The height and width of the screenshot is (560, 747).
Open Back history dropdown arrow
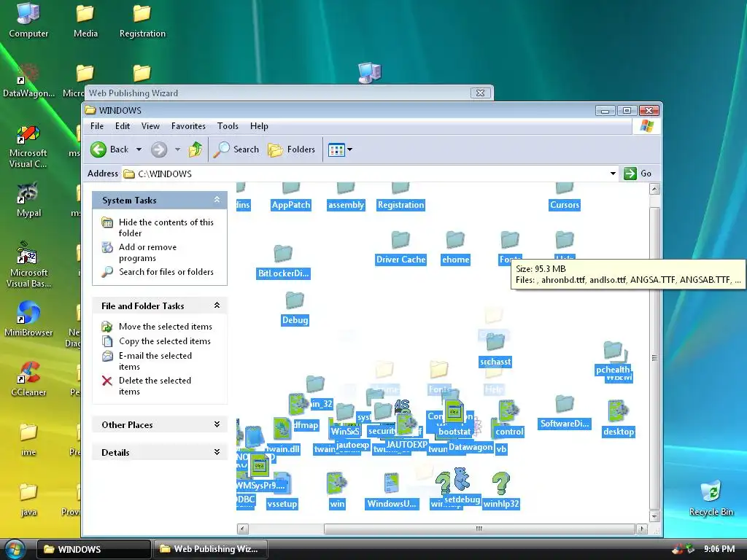[x=139, y=149]
